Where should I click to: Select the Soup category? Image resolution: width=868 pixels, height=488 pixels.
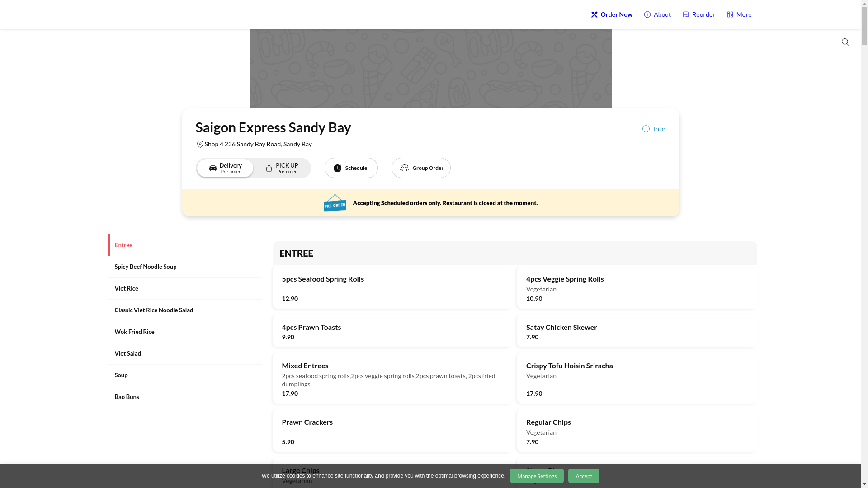pos(184,375)
